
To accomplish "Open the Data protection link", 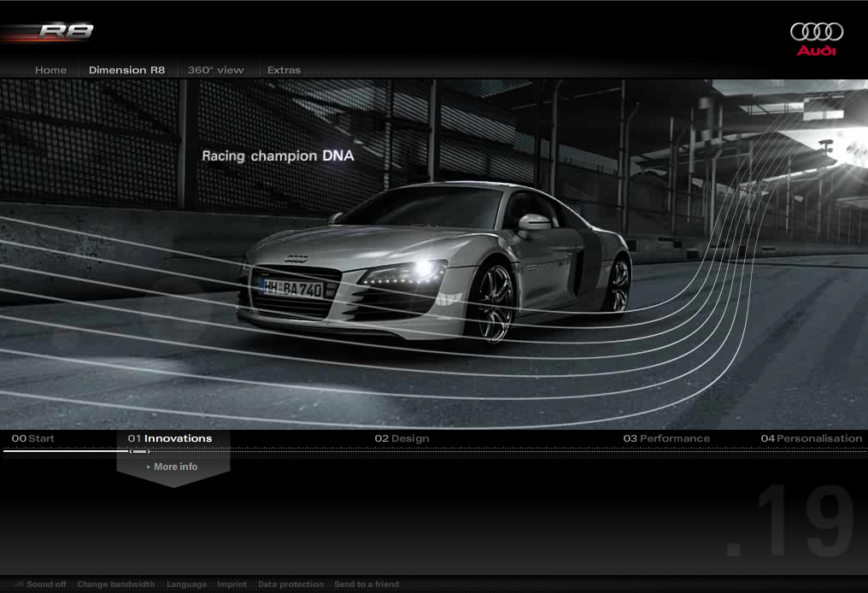I will 290,584.
